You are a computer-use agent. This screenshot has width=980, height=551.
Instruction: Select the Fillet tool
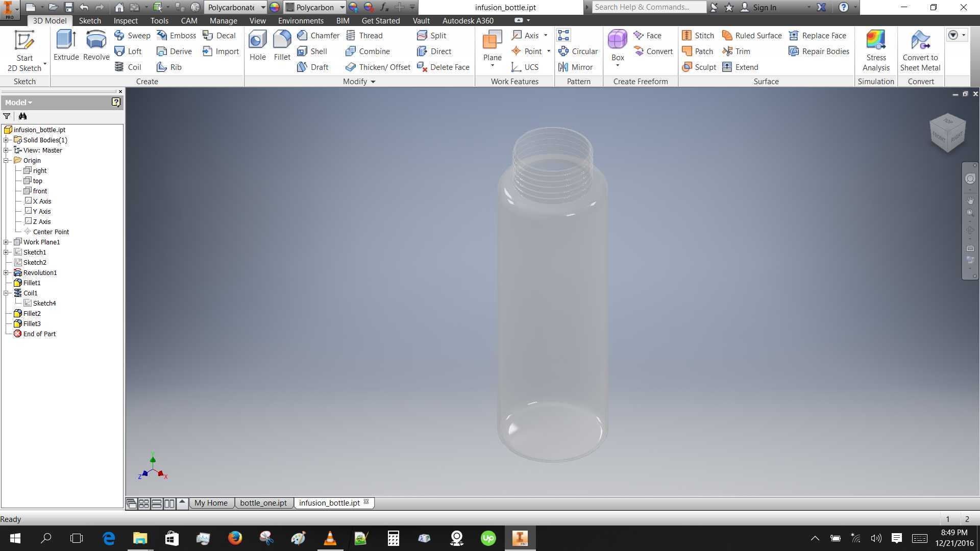coord(282,45)
